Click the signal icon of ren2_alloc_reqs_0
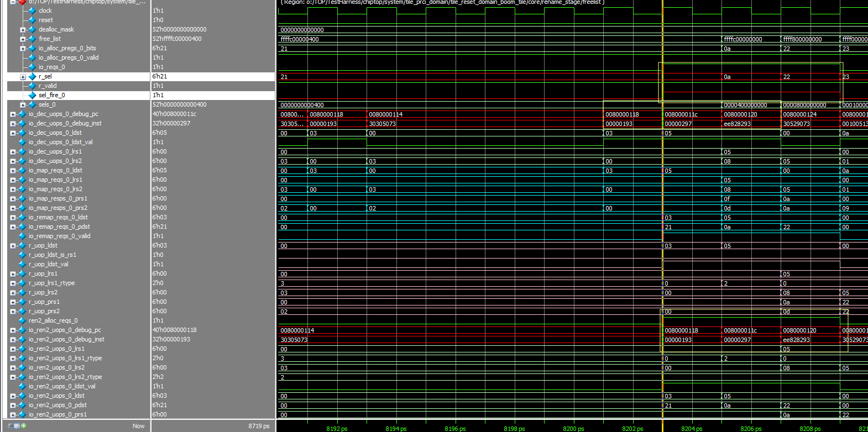This screenshot has width=868, height=432. coord(22,320)
